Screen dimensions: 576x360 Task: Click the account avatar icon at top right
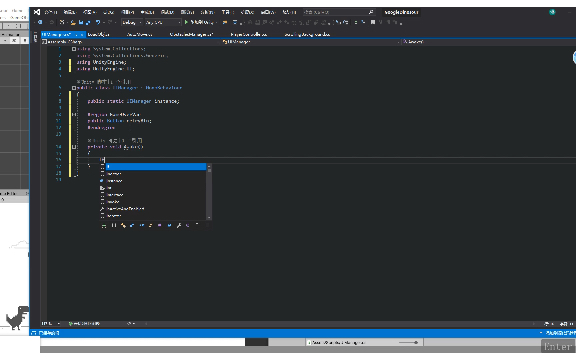(x=552, y=12)
